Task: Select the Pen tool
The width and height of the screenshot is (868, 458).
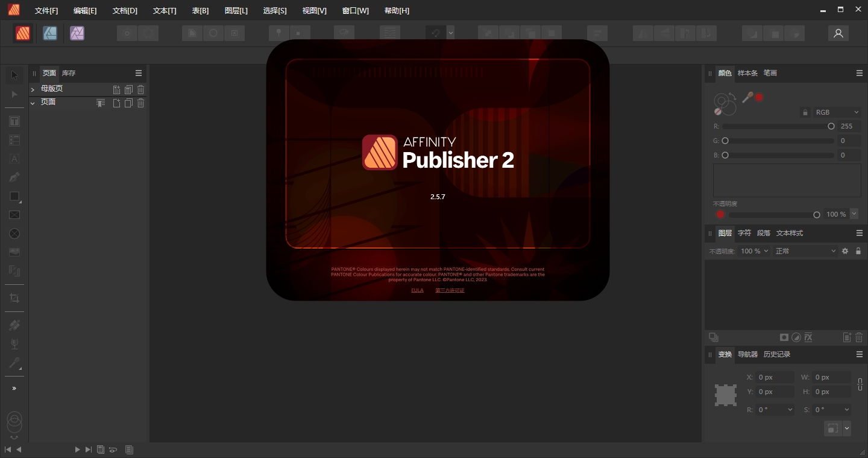Action: point(14,177)
